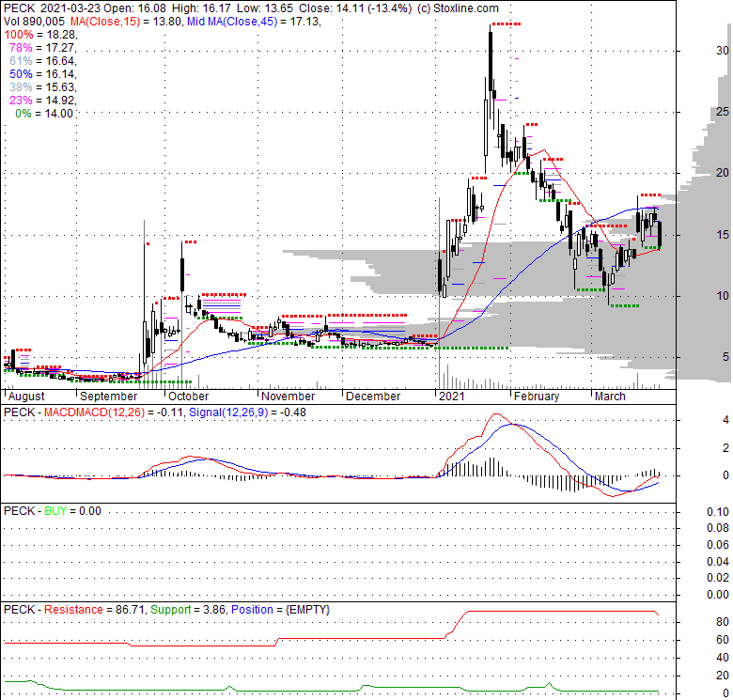Select the 38% = 15.63 level

coord(43,87)
